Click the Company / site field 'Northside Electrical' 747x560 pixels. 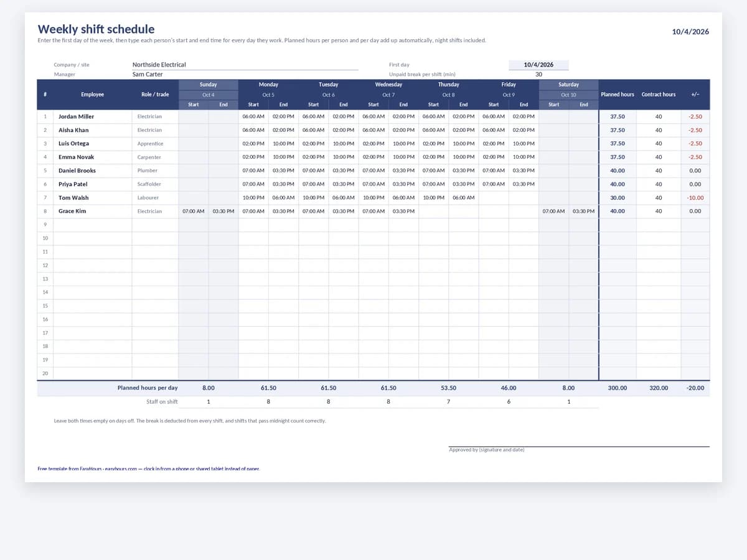click(245, 65)
